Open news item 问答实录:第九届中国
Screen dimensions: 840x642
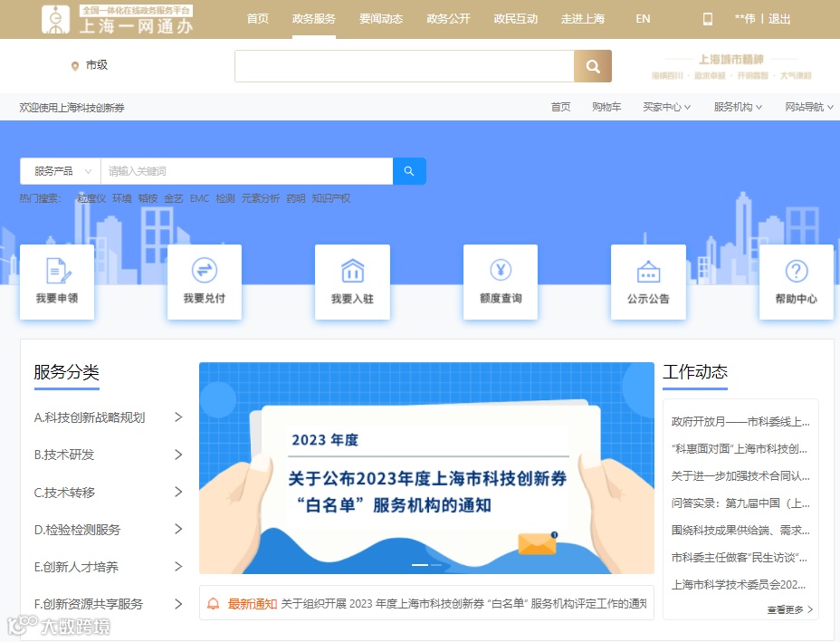pos(740,503)
